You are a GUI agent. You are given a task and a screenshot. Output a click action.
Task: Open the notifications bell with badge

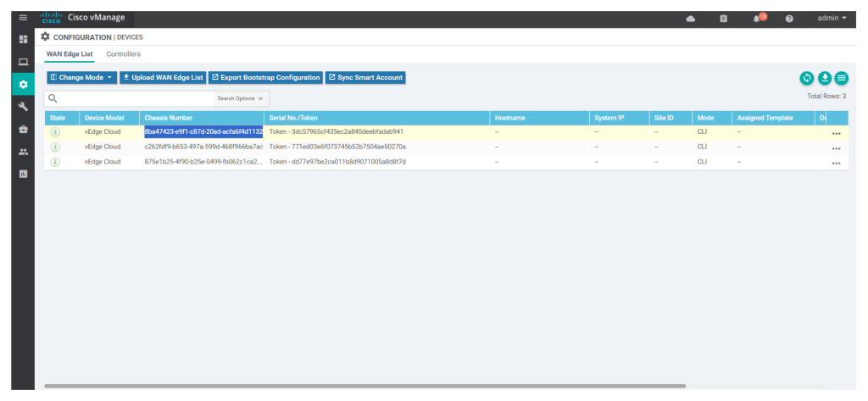[x=757, y=18]
